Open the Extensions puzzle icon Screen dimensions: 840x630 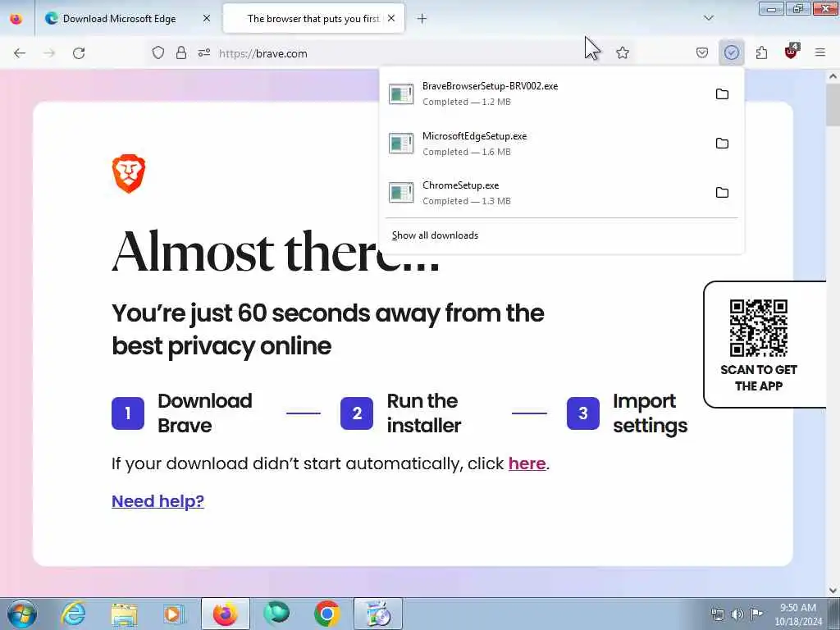(762, 53)
